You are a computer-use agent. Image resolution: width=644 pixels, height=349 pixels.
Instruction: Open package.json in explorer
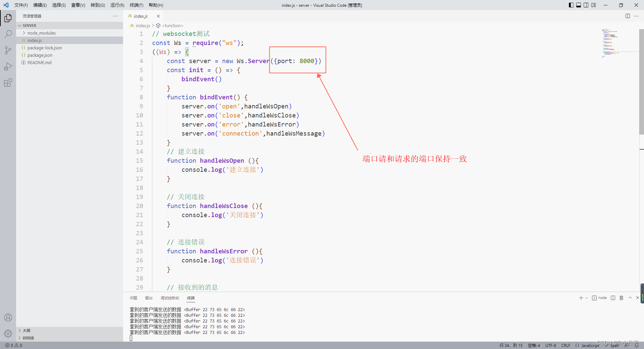point(70,55)
